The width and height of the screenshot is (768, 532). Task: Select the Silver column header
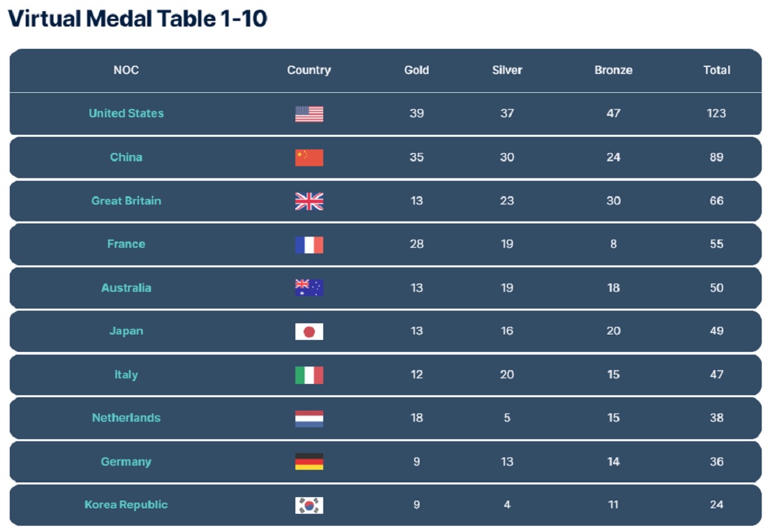click(507, 70)
